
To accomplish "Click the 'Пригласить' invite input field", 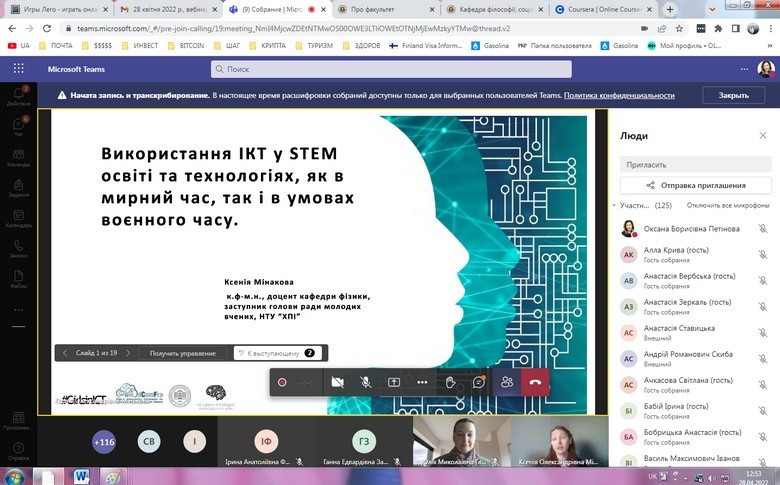I will pos(696,163).
